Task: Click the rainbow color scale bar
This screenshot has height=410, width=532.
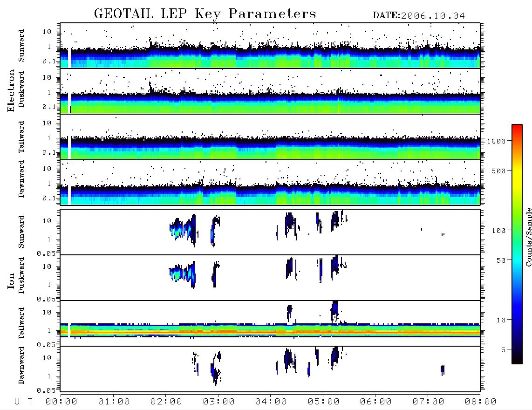Action: point(517,244)
